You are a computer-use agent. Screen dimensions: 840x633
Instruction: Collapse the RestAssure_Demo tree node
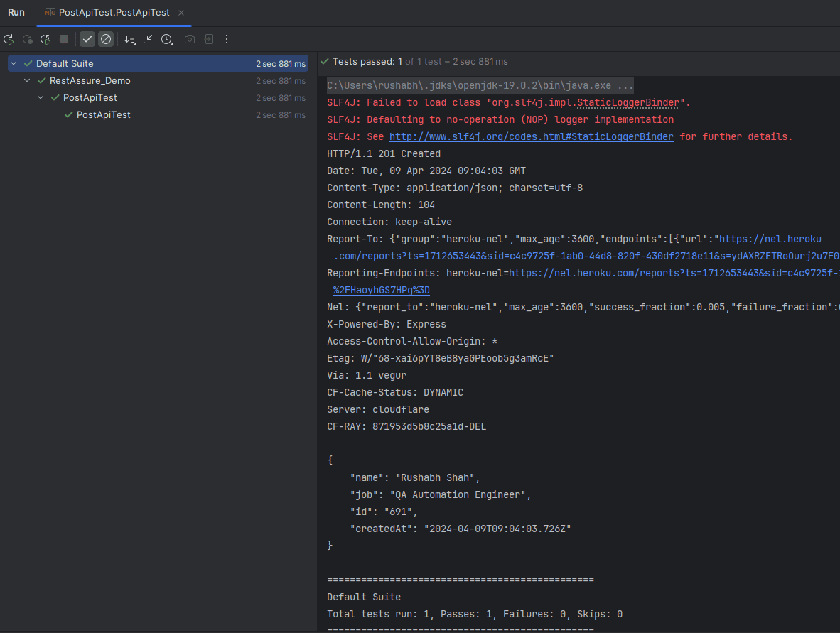pyautogui.click(x=27, y=81)
